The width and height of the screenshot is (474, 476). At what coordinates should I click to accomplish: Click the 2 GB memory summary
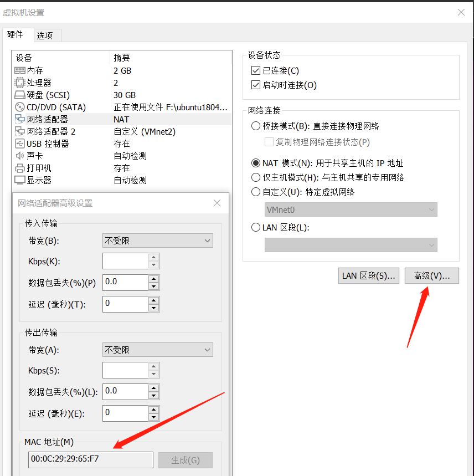pyautogui.click(x=122, y=71)
